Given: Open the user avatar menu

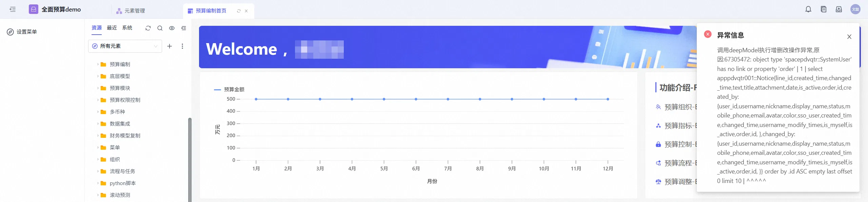Looking at the screenshot, I should pos(855,9).
